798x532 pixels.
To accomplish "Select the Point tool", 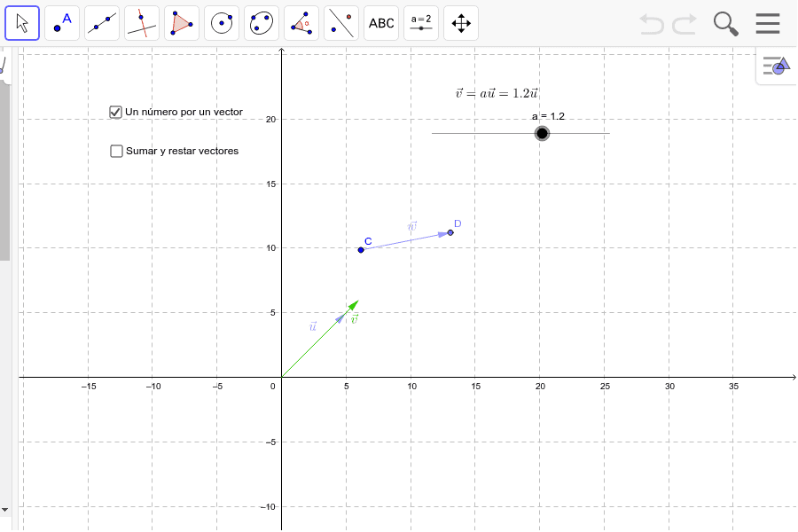I will (62, 23).
